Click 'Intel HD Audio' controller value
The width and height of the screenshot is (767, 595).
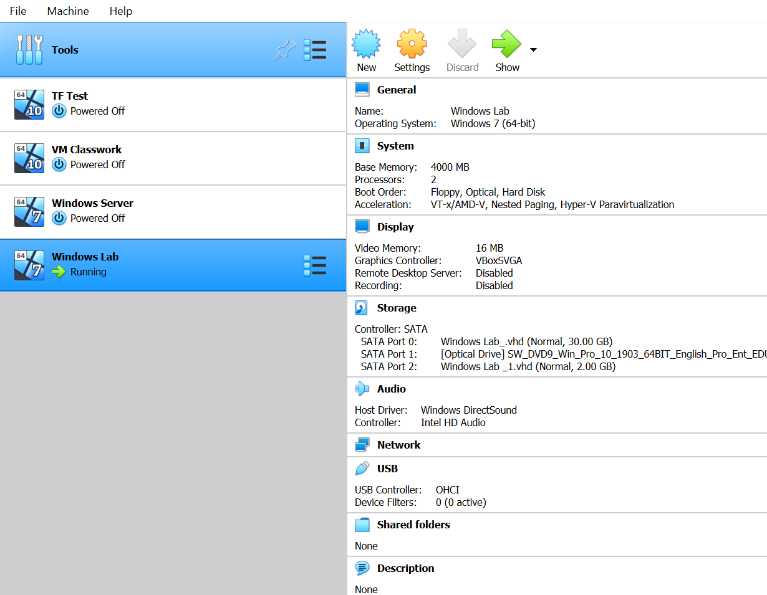coord(453,423)
